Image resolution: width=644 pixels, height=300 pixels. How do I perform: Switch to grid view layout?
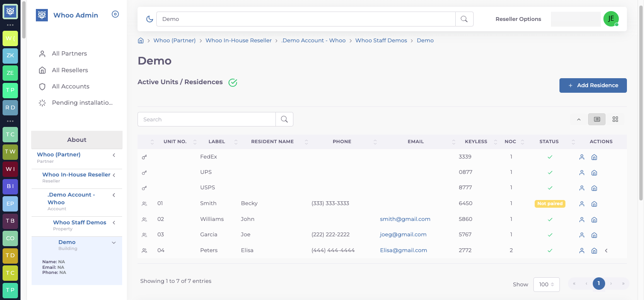615,119
